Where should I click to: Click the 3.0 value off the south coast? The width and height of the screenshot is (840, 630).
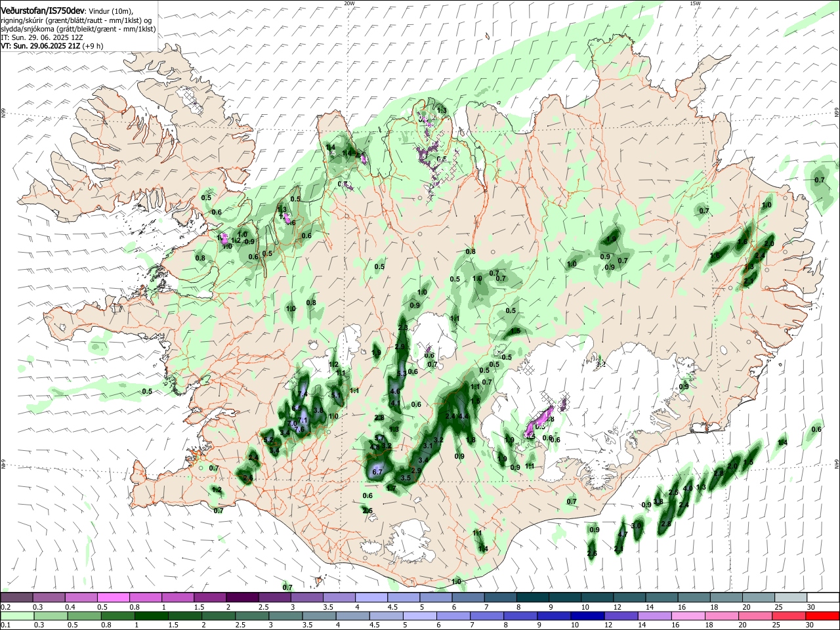(636, 526)
